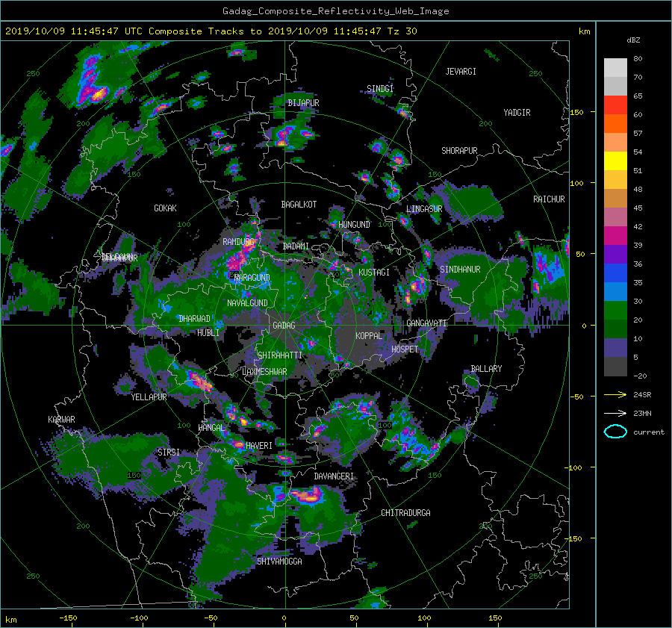Click the '24SR' legend text
Screen dimensions: 672x628
642,395
